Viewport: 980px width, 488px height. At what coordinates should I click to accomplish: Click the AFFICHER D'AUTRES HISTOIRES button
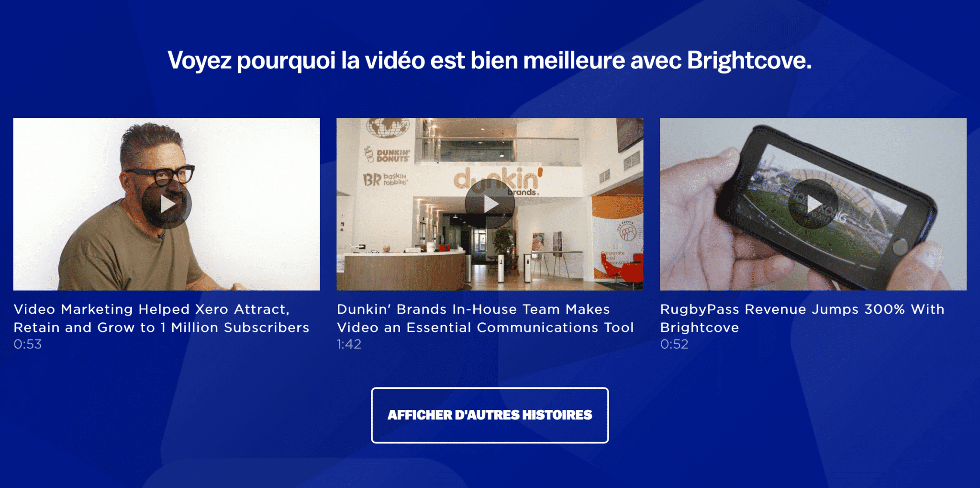[490, 415]
